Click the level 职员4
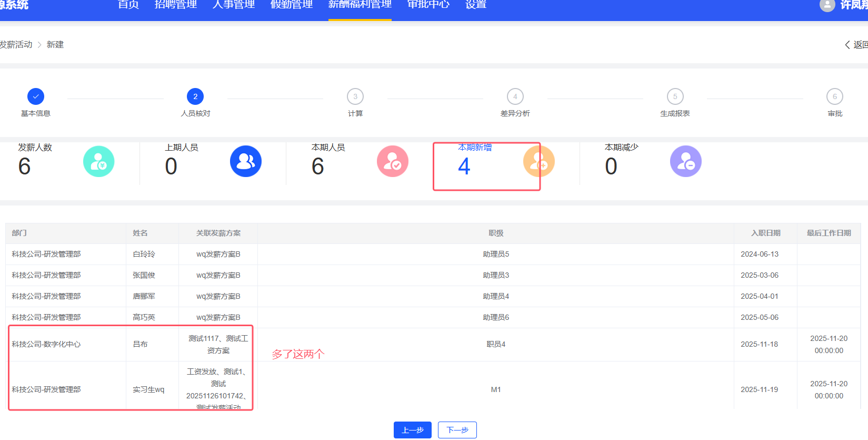Image resolution: width=868 pixels, height=440 pixels. click(x=496, y=344)
